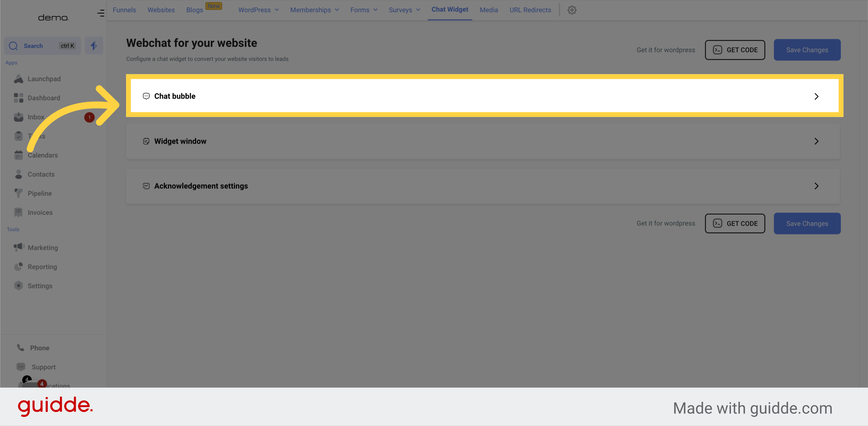Image resolution: width=868 pixels, height=426 pixels.
Task: Open the Reporting tool
Action: point(42,267)
